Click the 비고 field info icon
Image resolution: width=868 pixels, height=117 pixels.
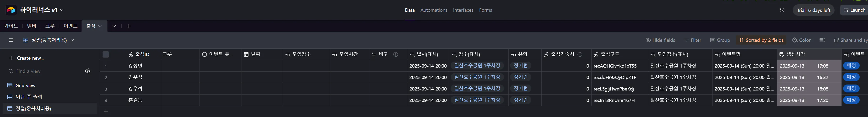click(396, 54)
